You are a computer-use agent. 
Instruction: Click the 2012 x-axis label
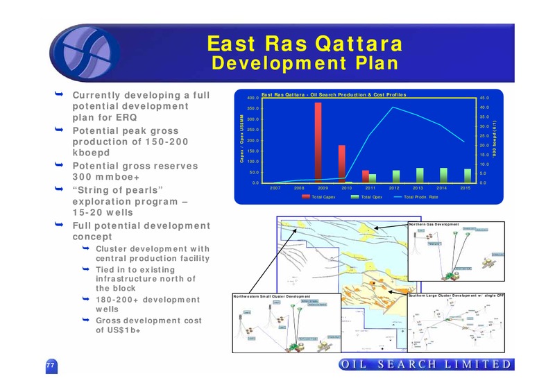[394, 188]
